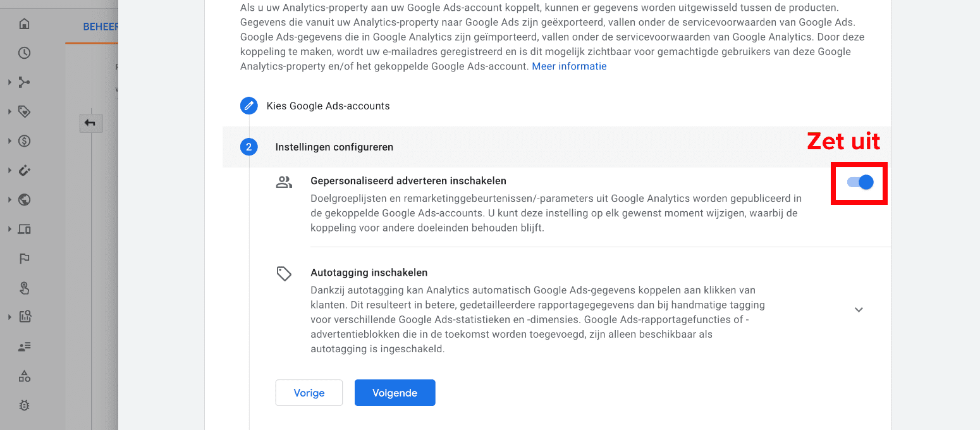The height and width of the screenshot is (430, 980).
Task: Expand the Analysis sidebar item arrow
Action: tap(9, 317)
